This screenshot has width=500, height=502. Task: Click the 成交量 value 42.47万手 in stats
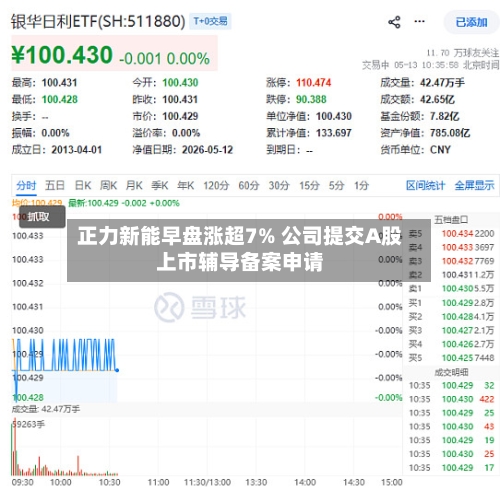[x=442, y=83]
